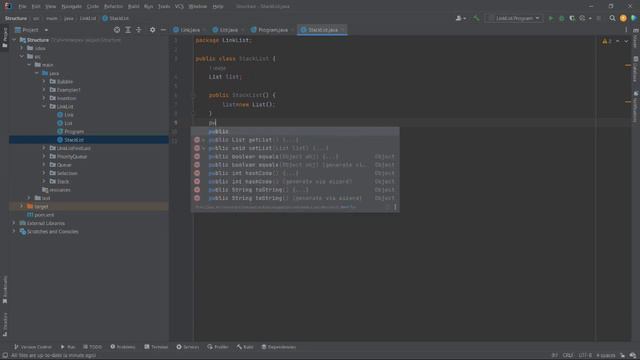Open the TODO tool window
The height and width of the screenshot is (360, 640).
[x=93, y=347]
